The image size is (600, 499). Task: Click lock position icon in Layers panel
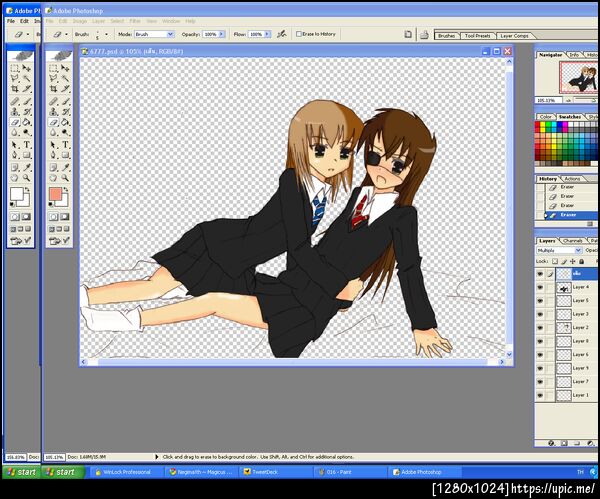coord(572,261)
